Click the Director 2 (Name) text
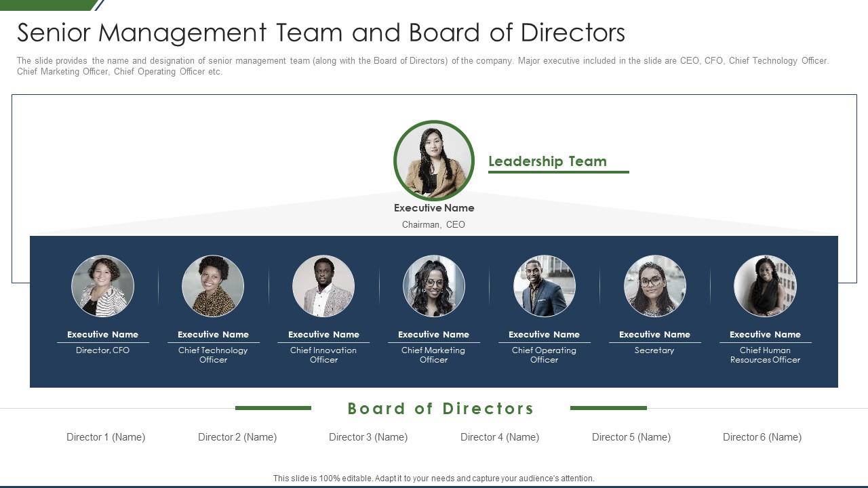This screenshot has width=868, height=488. coord(237,437)
